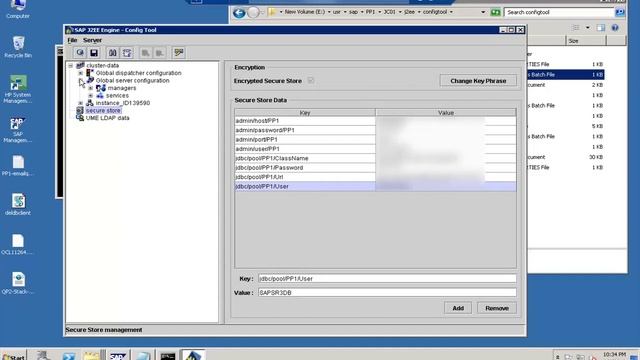Open the Server menu

tap(92, 40)
